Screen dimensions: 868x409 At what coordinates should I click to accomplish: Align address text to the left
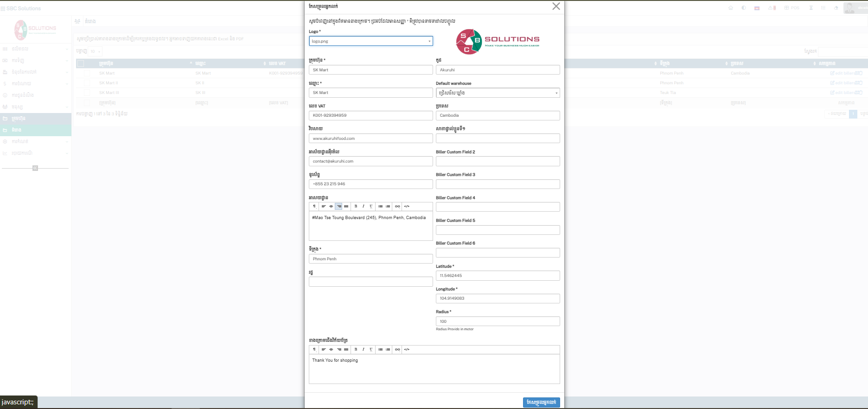click(324, 207)
